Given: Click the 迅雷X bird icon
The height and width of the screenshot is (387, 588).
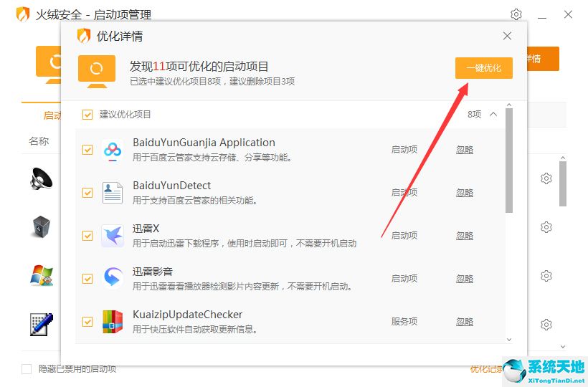Looking at the screenshot, I should [x=113, y=236].
